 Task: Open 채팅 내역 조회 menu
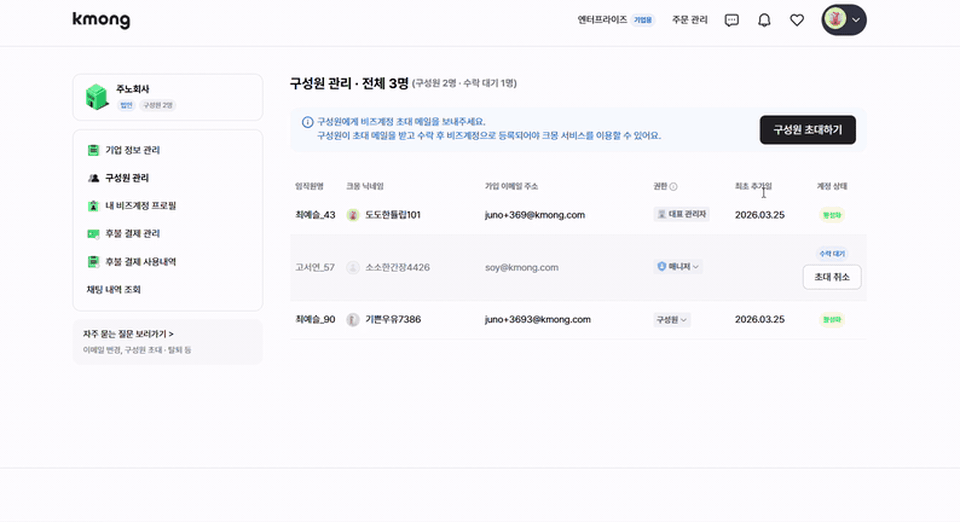[113, 289]
